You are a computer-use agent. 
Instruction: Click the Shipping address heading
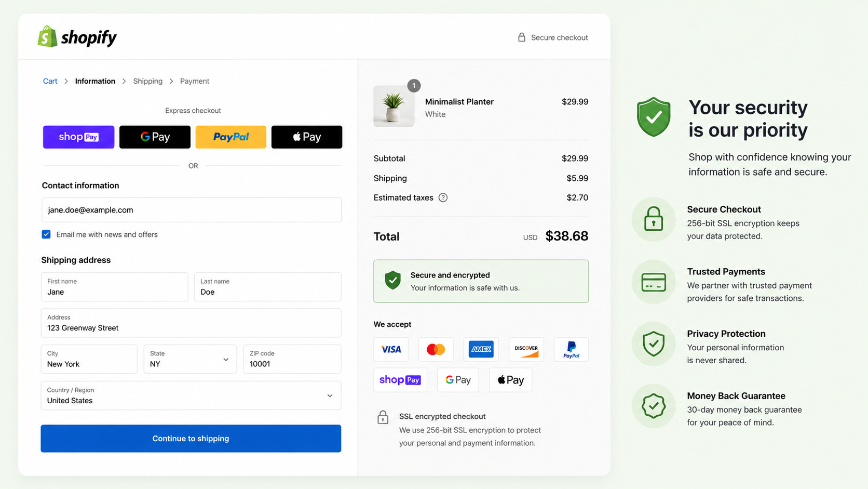coord(76,260)
